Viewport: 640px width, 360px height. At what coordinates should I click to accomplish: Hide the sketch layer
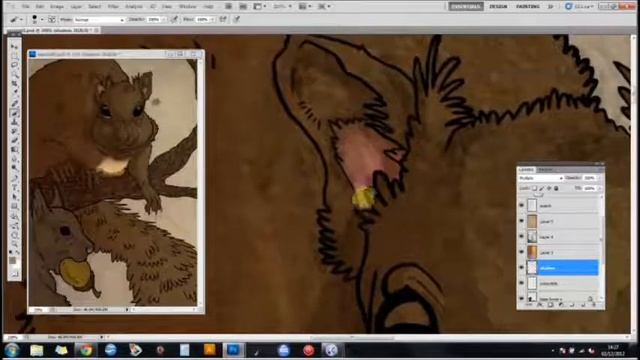click(x=522, y=205)
